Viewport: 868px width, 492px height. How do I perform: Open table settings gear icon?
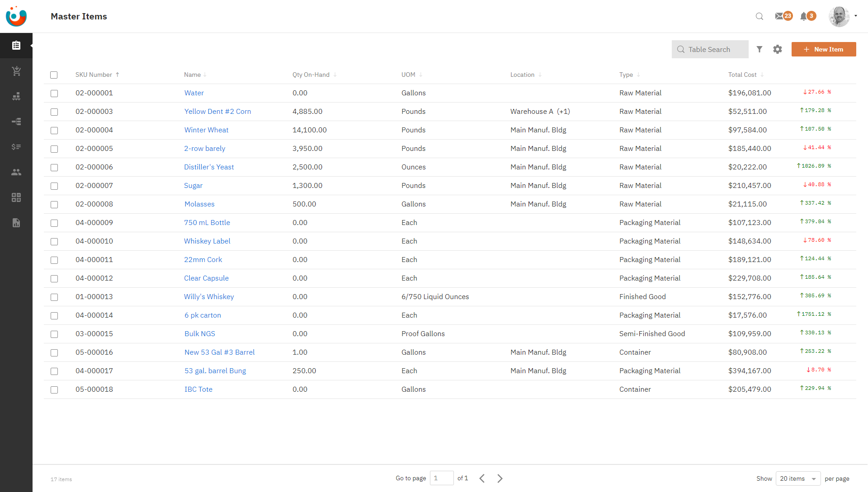pyautogui.click(x=778, y=49)
